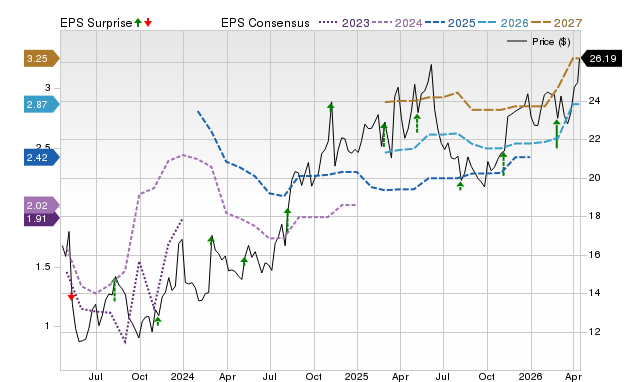Click the Apr label right after 2026

573,377
